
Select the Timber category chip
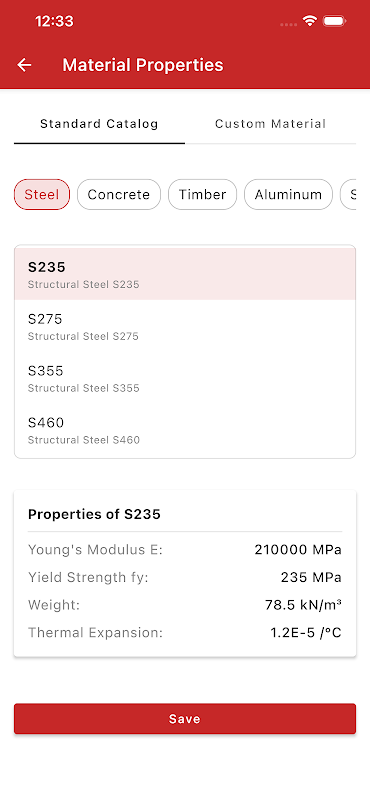tap(203, 194)
